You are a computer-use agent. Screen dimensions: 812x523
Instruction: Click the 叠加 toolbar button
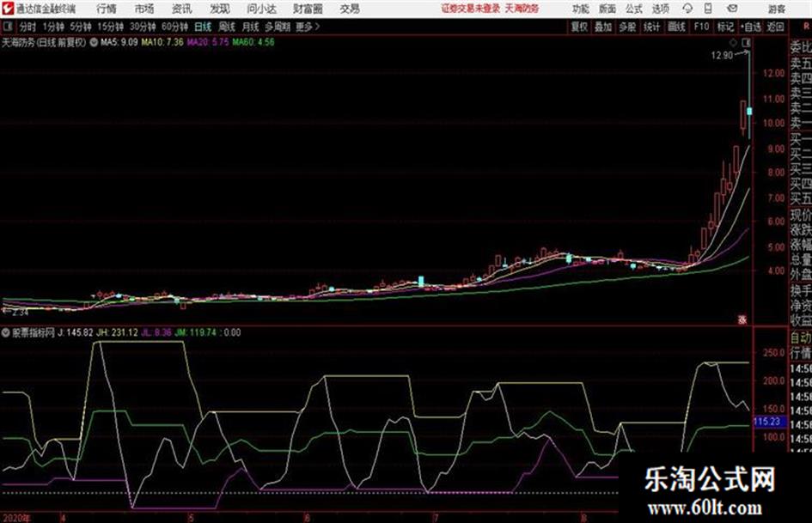[603, 27]
